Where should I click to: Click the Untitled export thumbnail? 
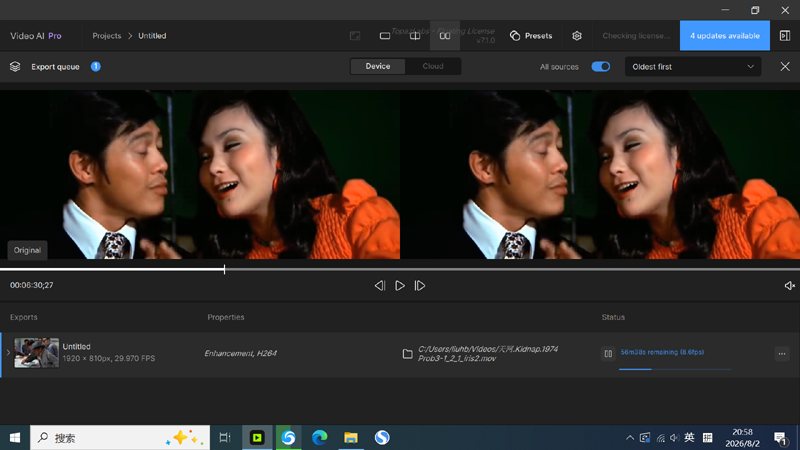pos(36,353)
